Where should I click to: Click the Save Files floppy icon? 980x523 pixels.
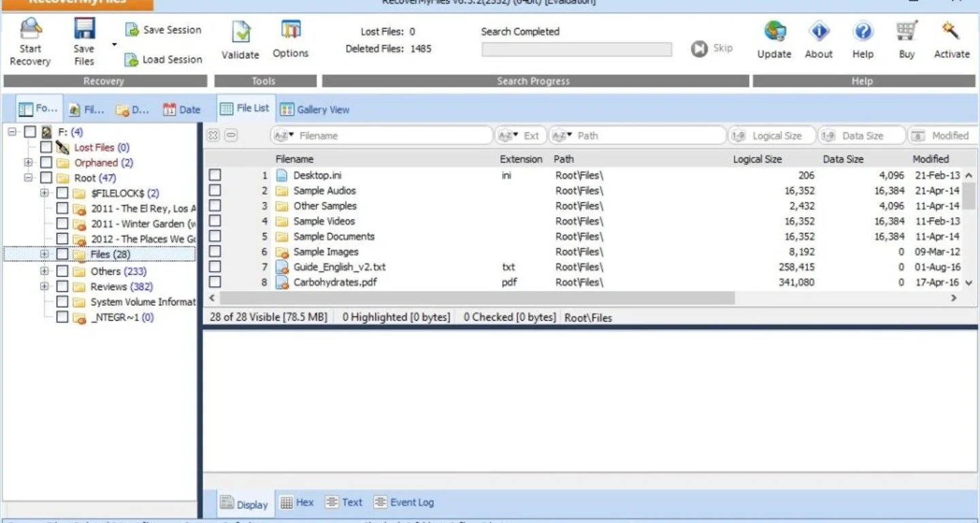(x=84, y=29)
